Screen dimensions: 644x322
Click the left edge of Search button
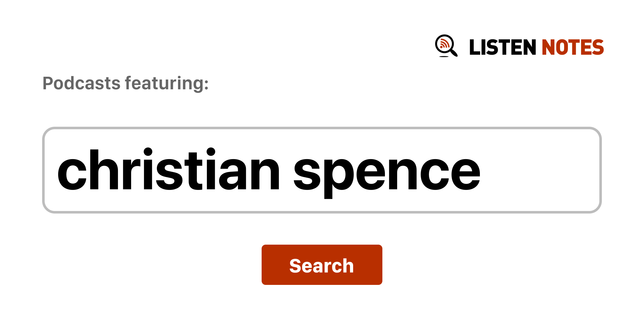click(x=266, y=265)
